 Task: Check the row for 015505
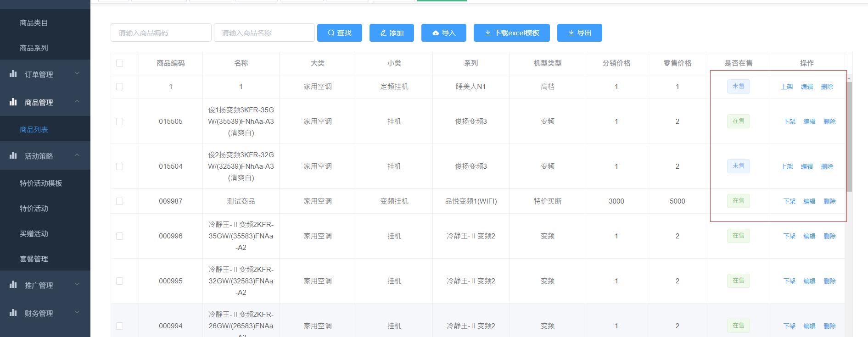[120, 122]
